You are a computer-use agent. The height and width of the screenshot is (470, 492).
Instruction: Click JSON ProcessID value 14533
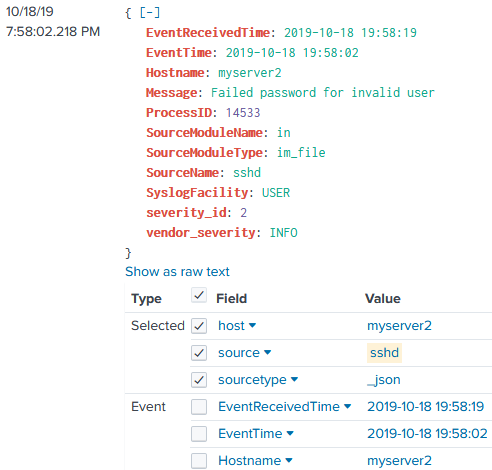tap(243, 113)
